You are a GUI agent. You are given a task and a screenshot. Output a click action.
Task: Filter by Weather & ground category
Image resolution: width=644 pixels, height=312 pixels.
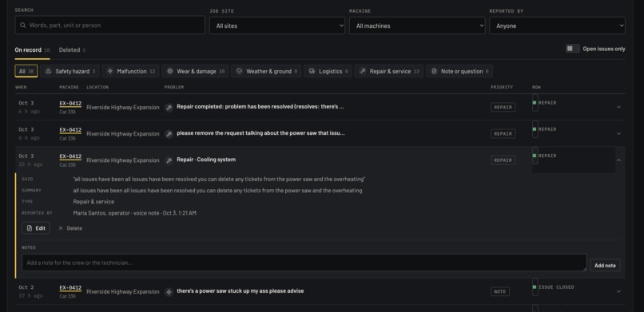266,71
